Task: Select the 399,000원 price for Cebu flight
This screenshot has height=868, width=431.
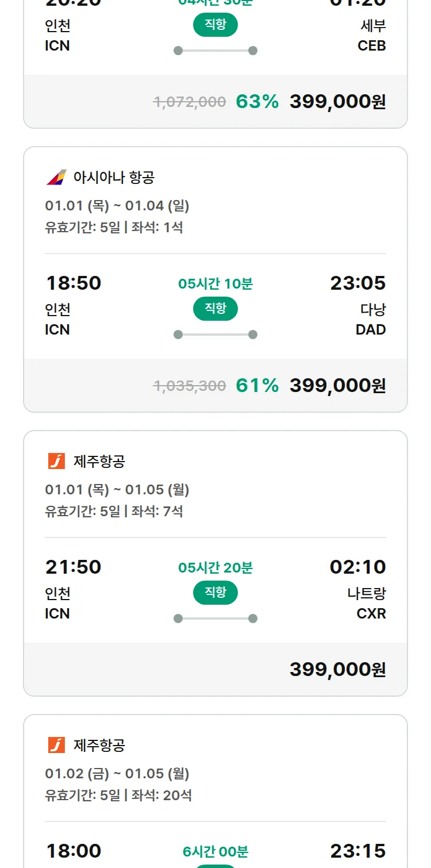Action: (337, 102)
